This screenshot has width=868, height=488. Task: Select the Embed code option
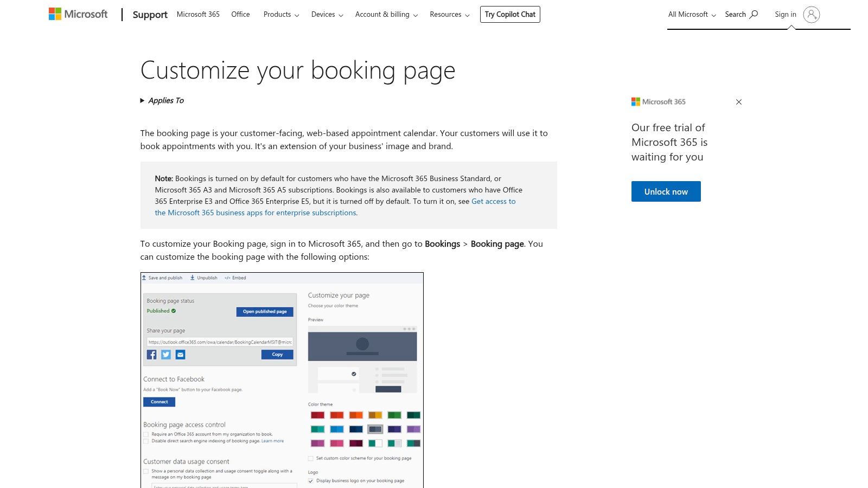(237, 278)
